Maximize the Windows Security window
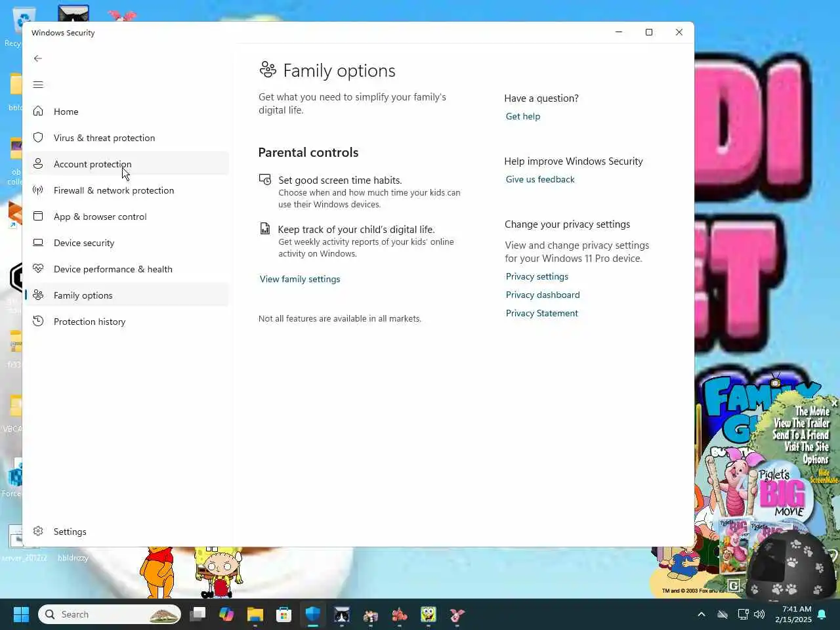Viewport: 840px width, 630px height. tap(649, 32)
